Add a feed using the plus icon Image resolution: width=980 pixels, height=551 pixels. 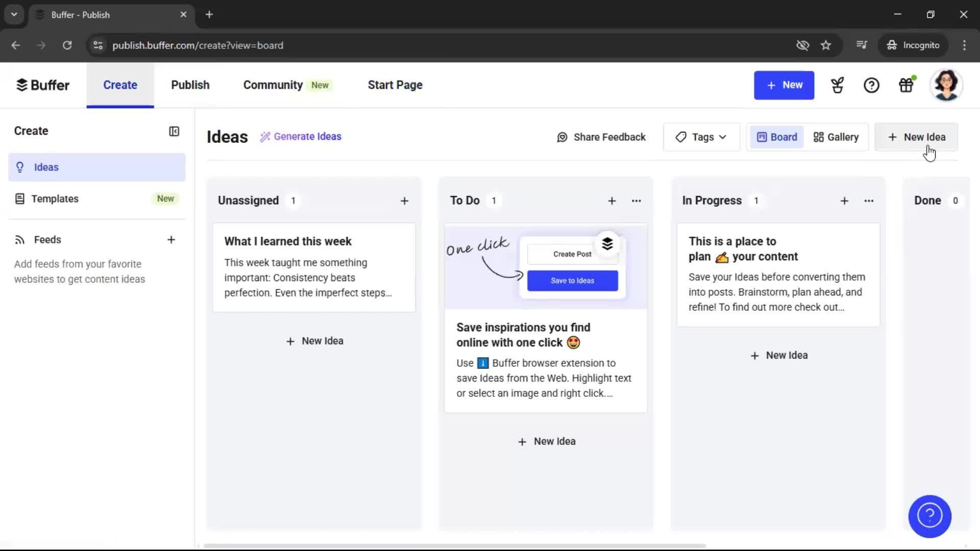tap(171, 239)
